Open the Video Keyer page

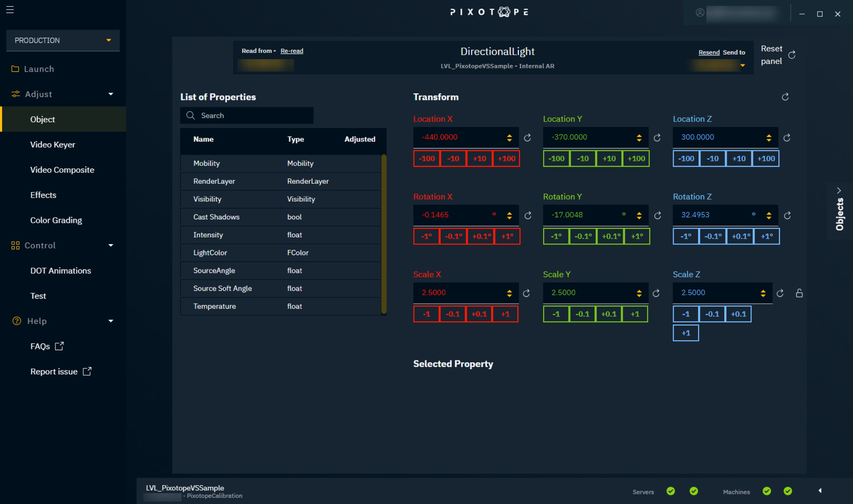tap(52, 145)
